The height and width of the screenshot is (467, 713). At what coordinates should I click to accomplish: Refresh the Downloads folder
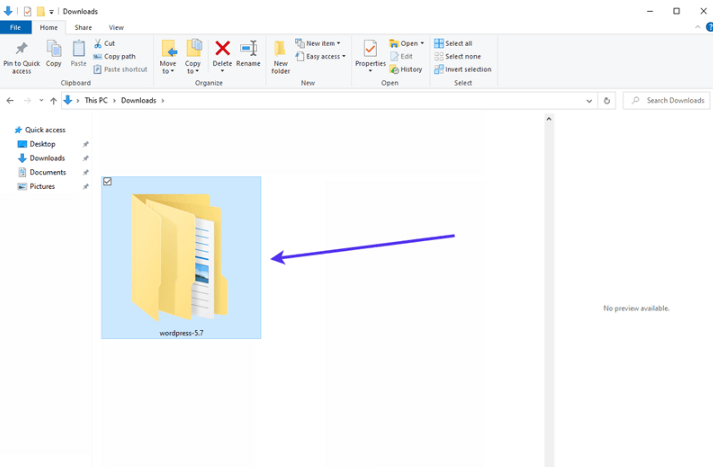(x=607, y=101)
